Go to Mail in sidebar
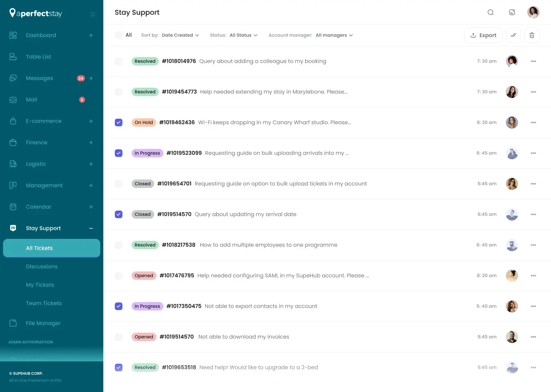Screen dimensions: 551x392 (x=31, y=100)
